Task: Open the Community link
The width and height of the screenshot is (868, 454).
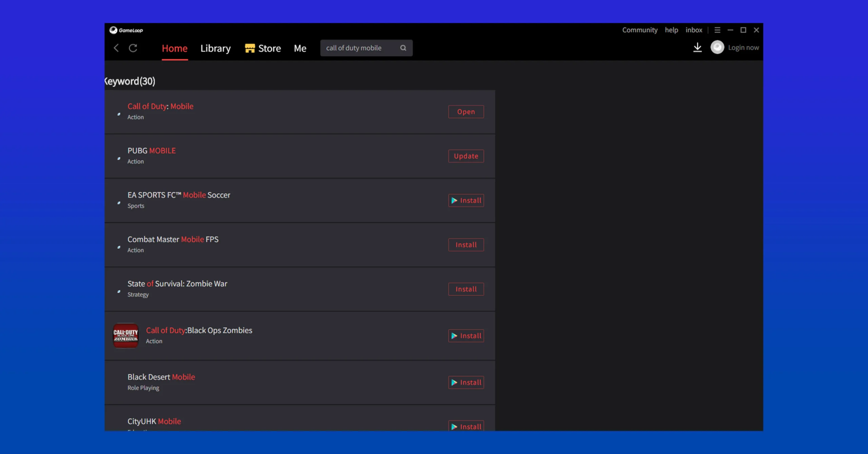Action: point(640,30)
